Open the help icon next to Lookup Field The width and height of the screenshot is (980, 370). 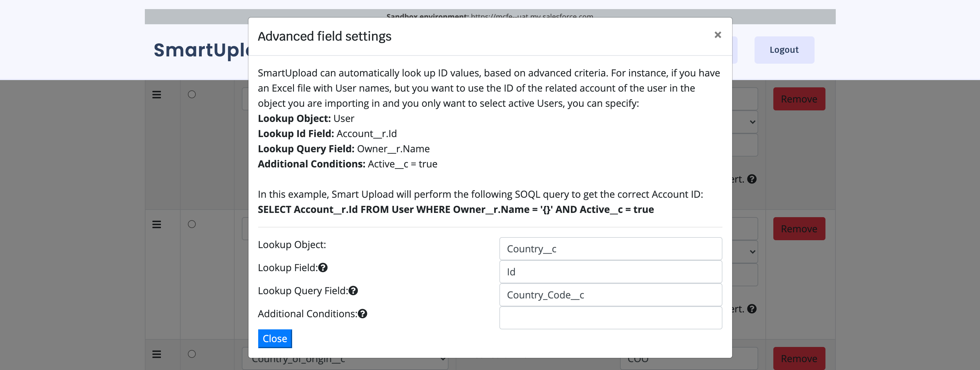pyautogui.click(x=323, y=268)
